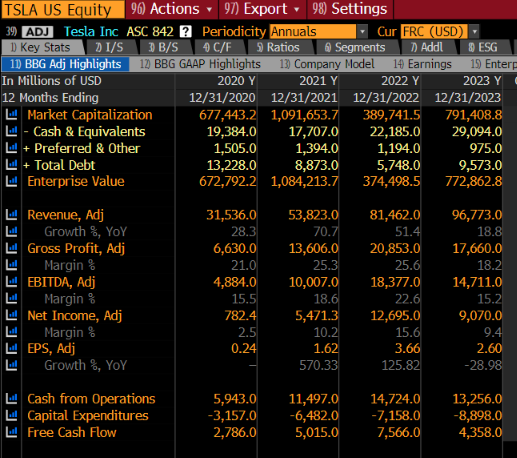Open the currency FRC (USD) dropdown

pyautogui.click(x=440, y=32)
